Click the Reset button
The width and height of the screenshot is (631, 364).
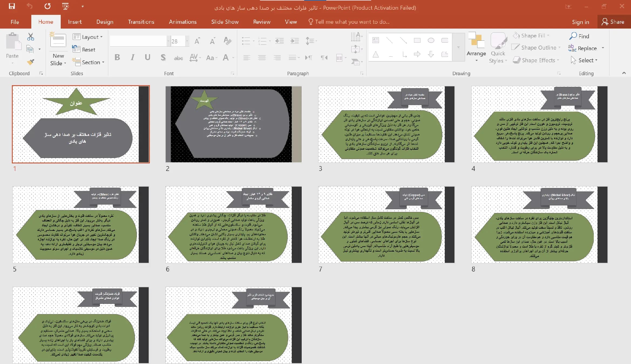pyautogui.click(x=84, y=49)
